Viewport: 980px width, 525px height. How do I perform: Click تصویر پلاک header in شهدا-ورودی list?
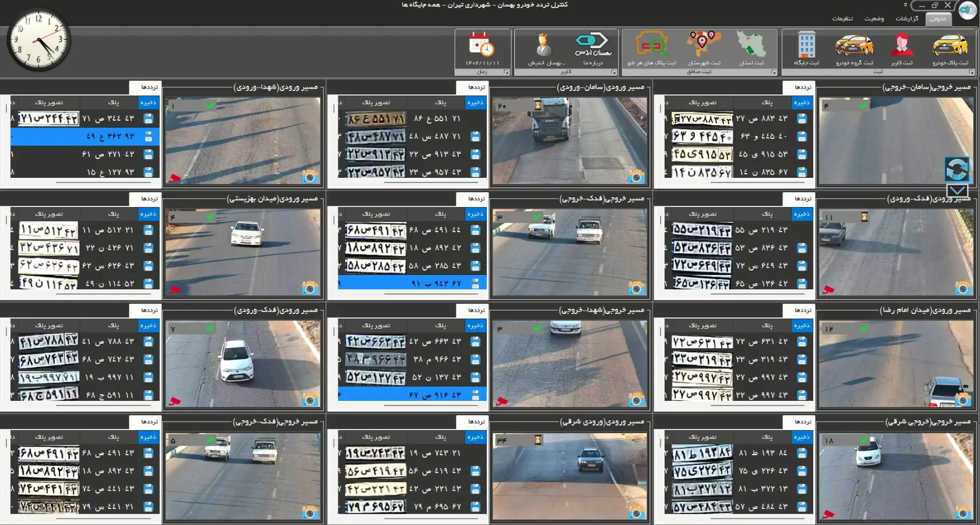(49, 102)
